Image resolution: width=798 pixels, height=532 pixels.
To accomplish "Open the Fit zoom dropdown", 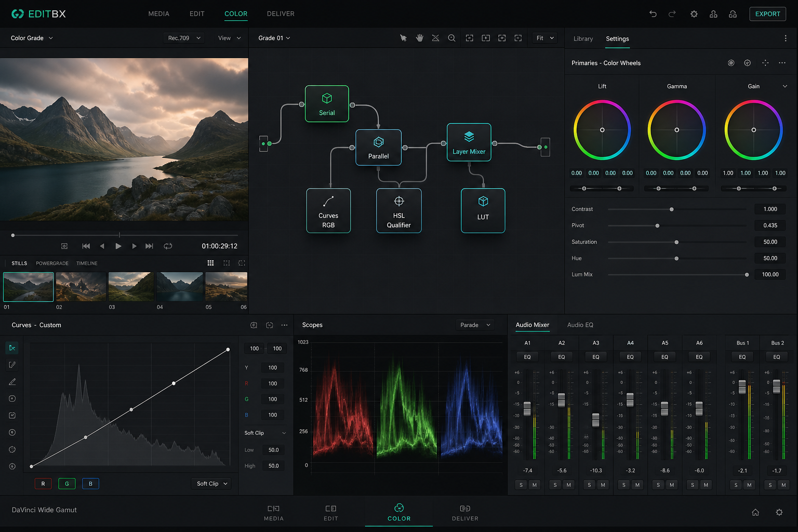I will pos(545,38).
